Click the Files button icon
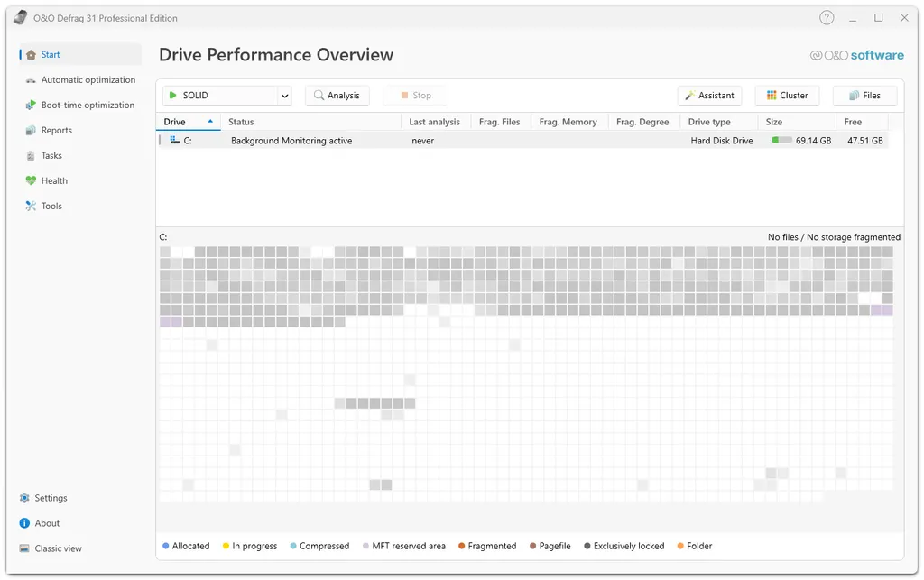The width and height of the screenshot is (924, 580). 854,96
